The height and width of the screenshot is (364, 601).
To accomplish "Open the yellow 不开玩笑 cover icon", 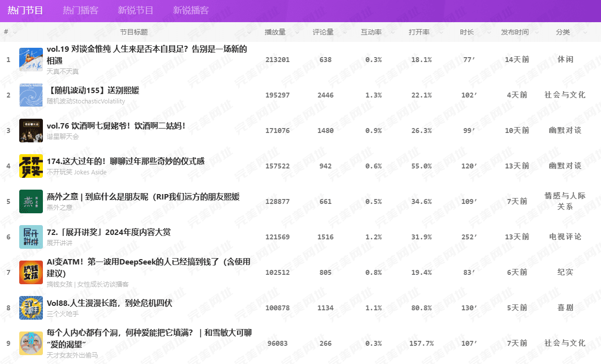I will point(31,166).
